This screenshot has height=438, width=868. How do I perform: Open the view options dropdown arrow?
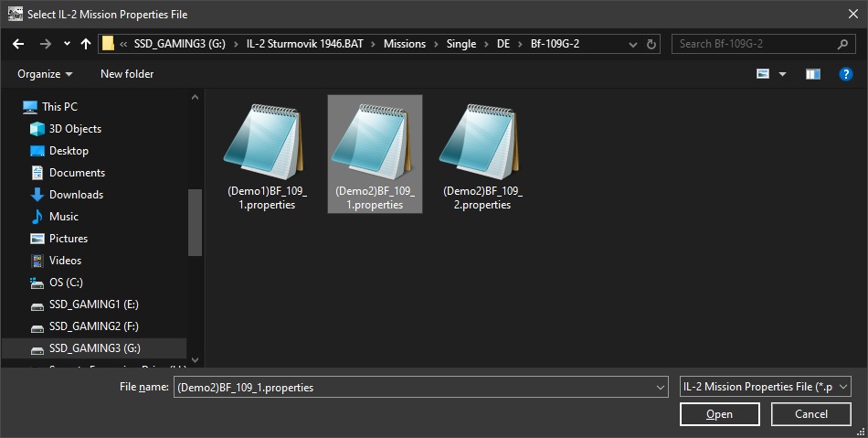[x=782, y=74]
